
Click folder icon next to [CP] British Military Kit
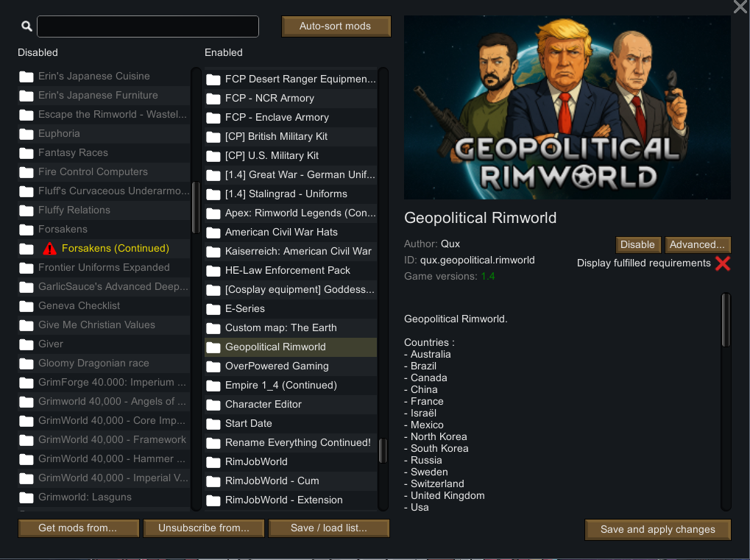coord(213,137)
